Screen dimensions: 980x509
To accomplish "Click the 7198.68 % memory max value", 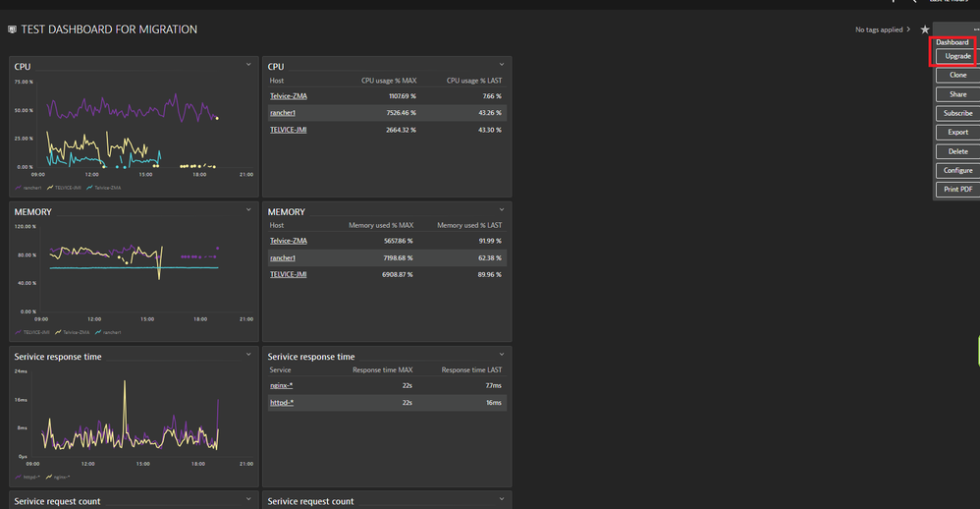I will [x=398, y=257].
